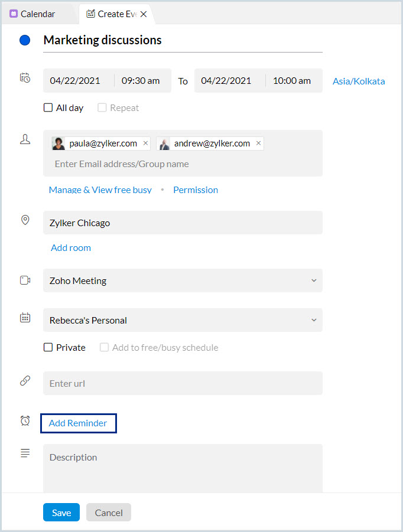This screenshot has height=532, width=403.
Task: Switch to the Calendar tab
Action: [37, 14]
